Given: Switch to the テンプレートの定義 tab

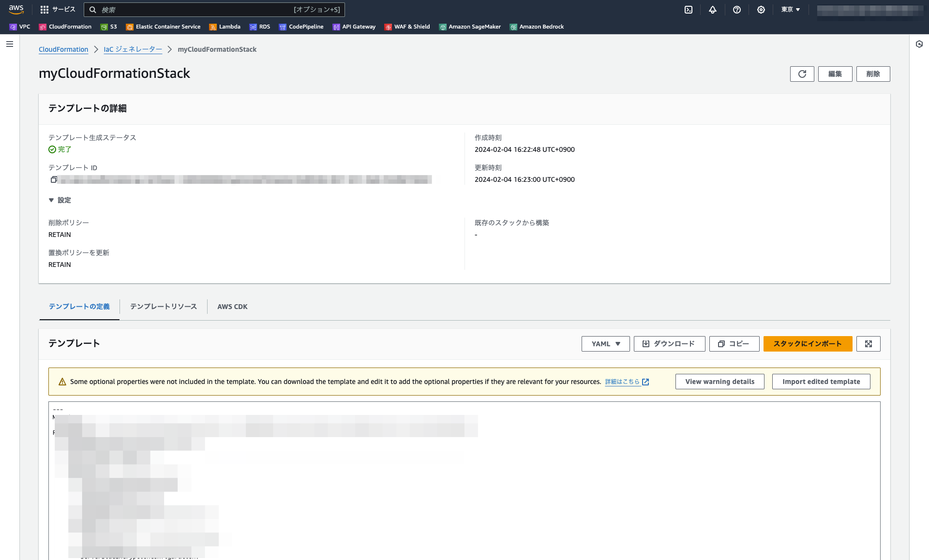Looking at the screenshot, I should click(79, 307).
